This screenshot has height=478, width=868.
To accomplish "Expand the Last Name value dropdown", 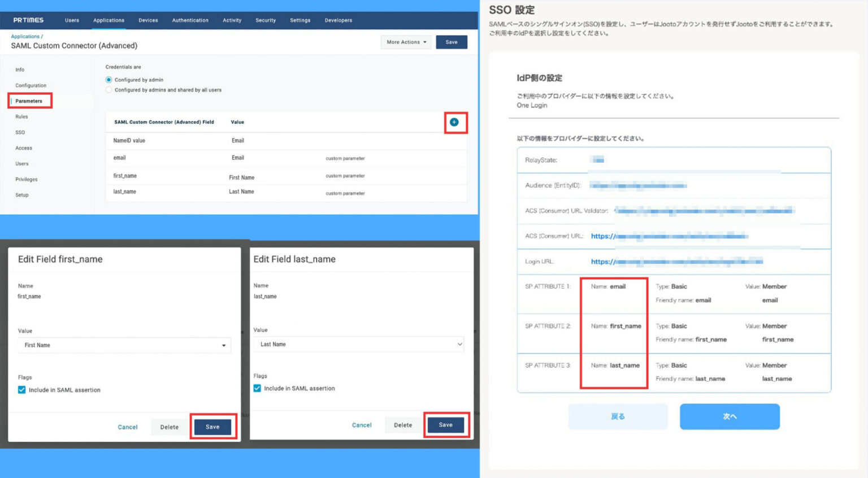I will point(359,344).
